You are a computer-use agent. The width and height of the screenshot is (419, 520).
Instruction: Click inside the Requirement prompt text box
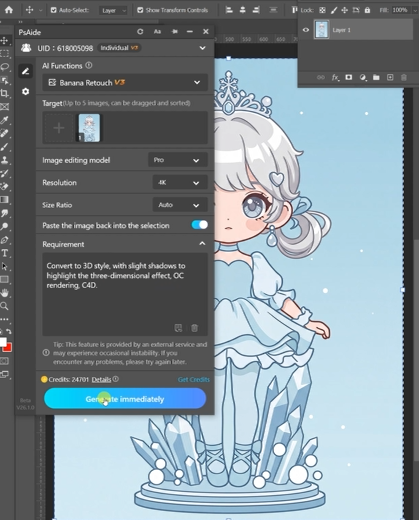(125, 294)
